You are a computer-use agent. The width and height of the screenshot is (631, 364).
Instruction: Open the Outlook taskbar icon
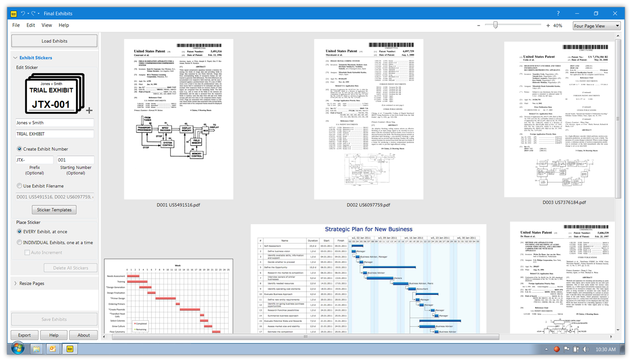tap(53, 349)
